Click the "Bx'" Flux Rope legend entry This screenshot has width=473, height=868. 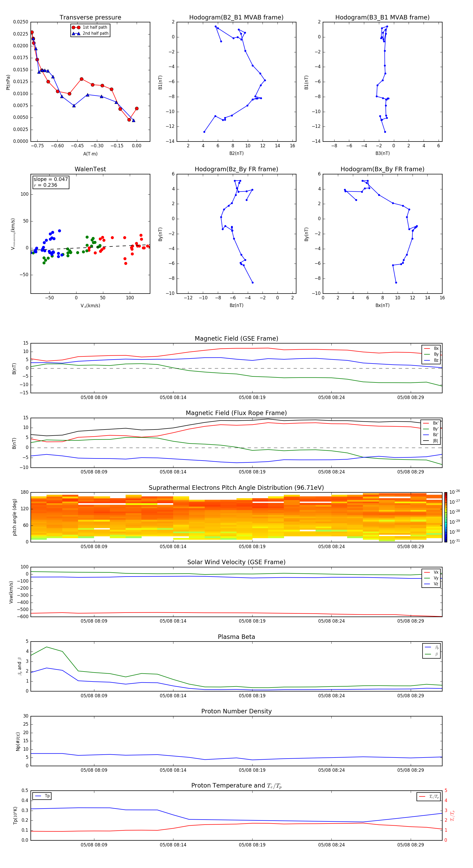(x=431, y=423)
